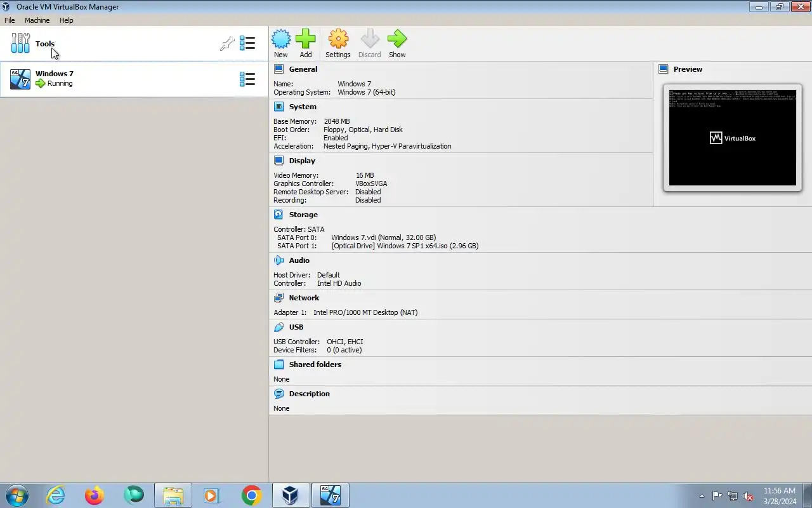The height and width of the screenshot is (508, 812).
Task: Click the VM preview thumbnail
Action: [733, 138]
